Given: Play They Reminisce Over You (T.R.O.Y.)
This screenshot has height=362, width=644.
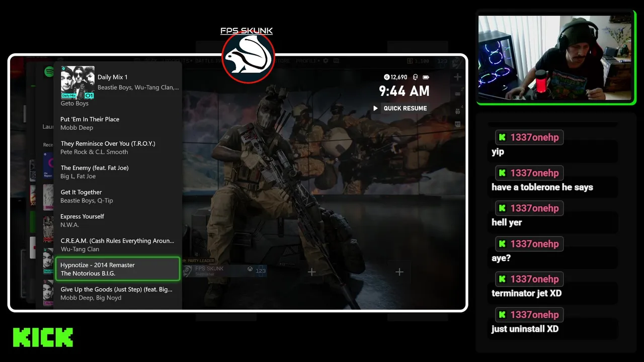Looking at the screenshot, I should coord(118,147).
